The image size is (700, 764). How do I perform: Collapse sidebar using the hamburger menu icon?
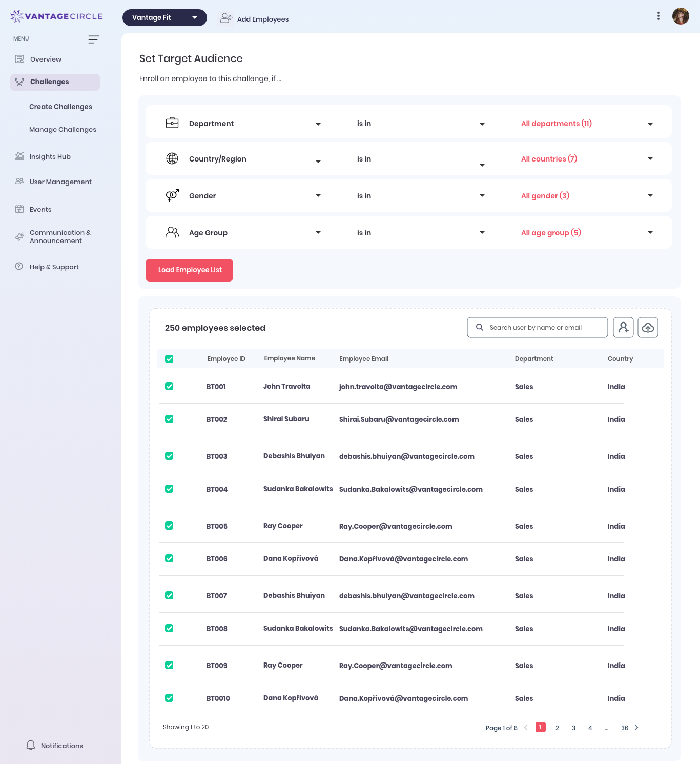pos(93,39)
